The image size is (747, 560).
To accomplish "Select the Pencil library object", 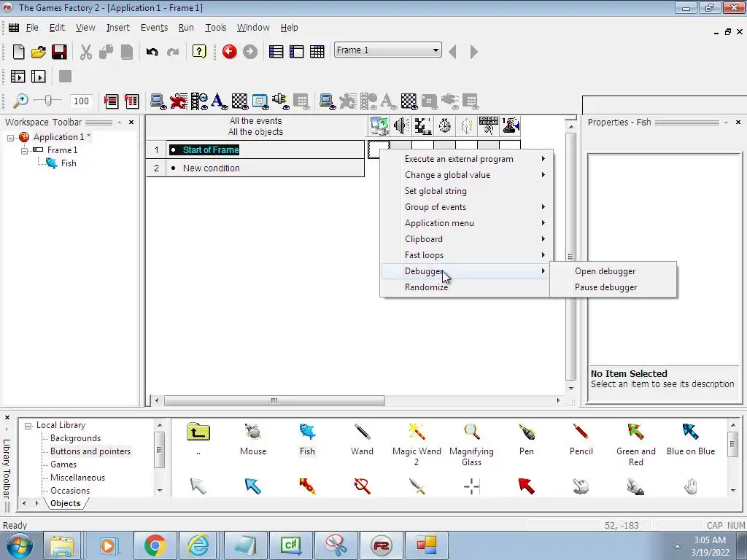I will pyautogui.click(x=581, y=439).
